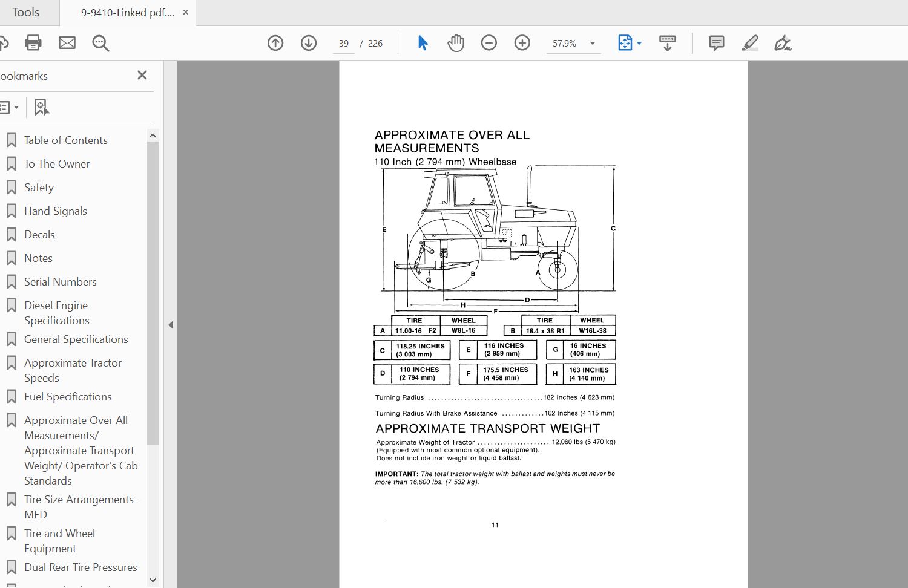This screenshot has width=908, height=588.
Task: Open the signature tool
Action: [x=783, y=43]
